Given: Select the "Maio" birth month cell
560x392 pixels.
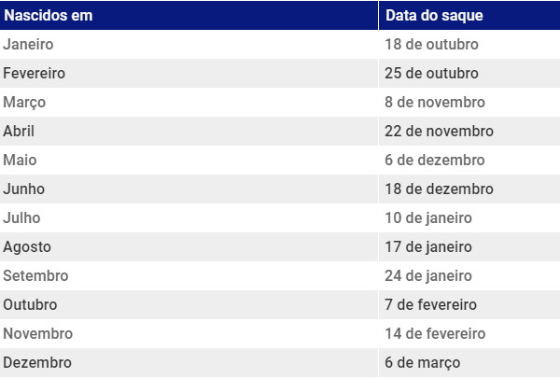Looking at the screenshot, I should pos(20,160).
